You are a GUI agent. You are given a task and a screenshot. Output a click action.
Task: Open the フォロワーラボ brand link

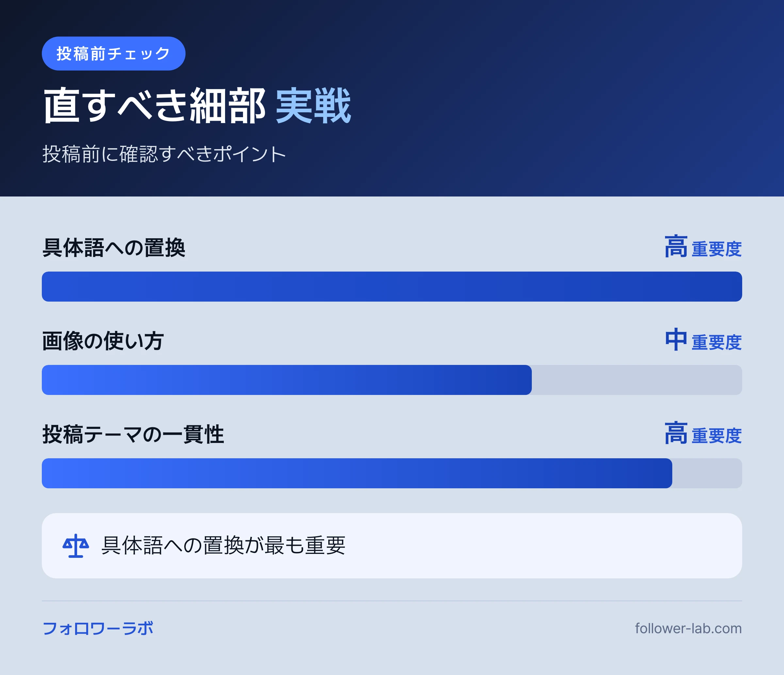(98, 628)
